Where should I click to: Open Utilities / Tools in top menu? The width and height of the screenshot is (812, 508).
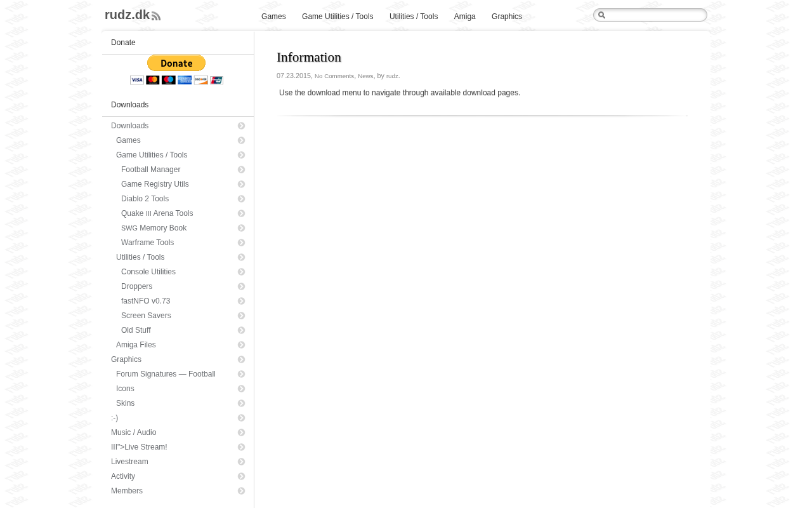[414, 17]
